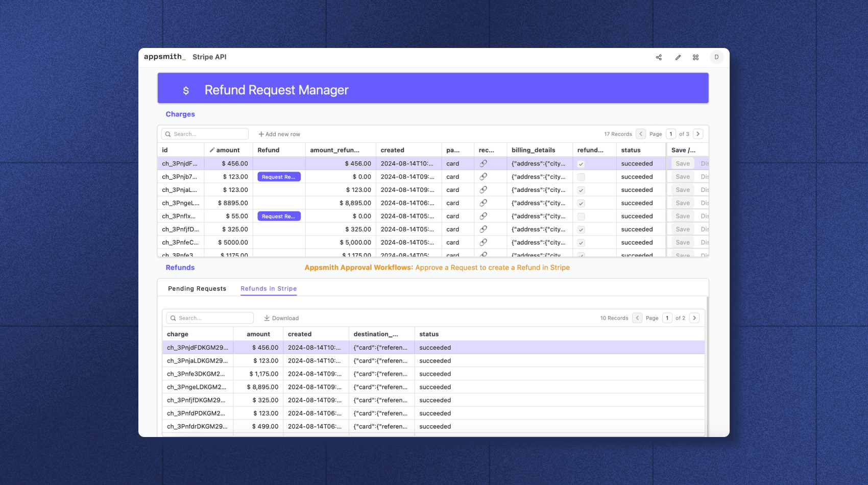Click the dollar icon in Refund Request Manager banner
Screen dimensions: 868x485
point(186,90)
